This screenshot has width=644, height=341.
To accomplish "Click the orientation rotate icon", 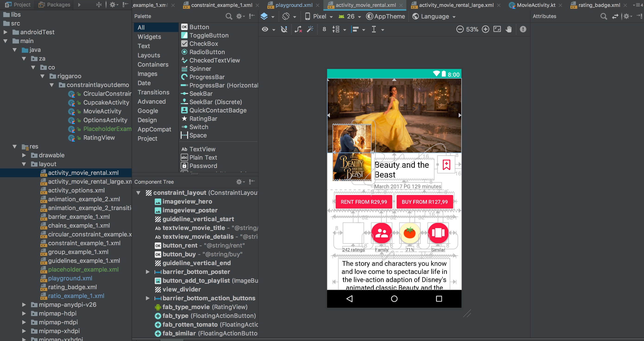I will coord(286,16).
